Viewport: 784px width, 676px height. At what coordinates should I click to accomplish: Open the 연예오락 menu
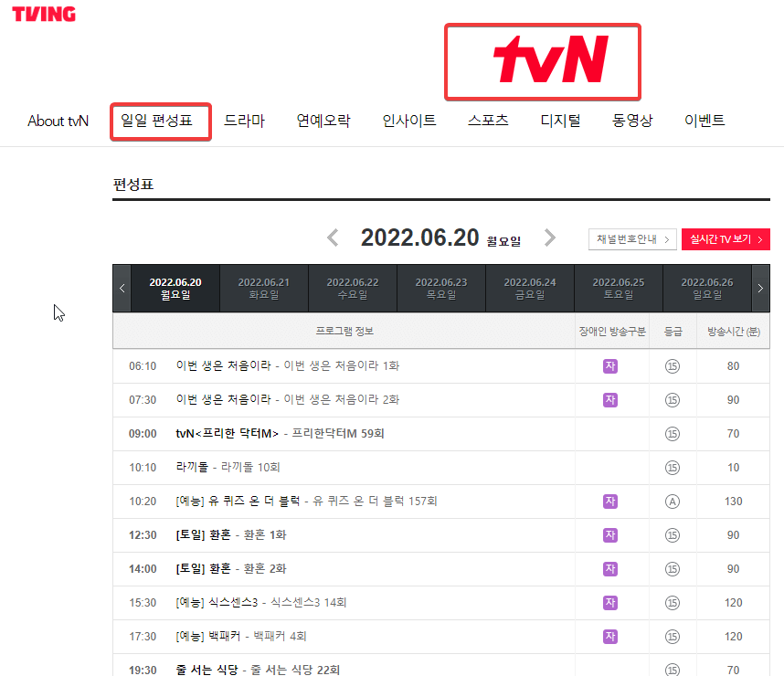[x=323, y=121]
